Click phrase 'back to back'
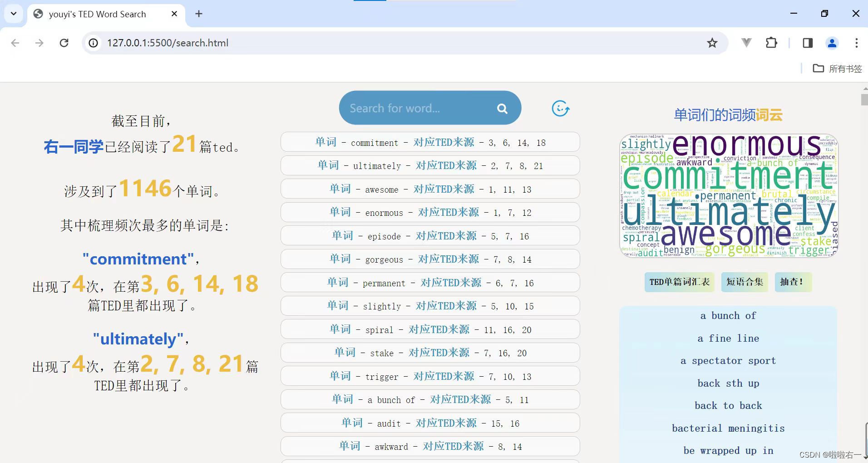This screenshot has width=868, height=463. click(728, 406)
